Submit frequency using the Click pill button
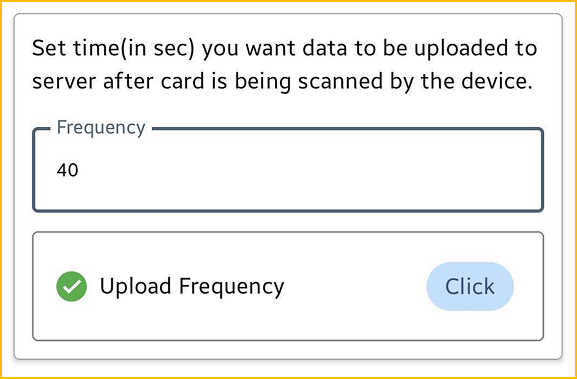The image size is (577, 379). 470,286
